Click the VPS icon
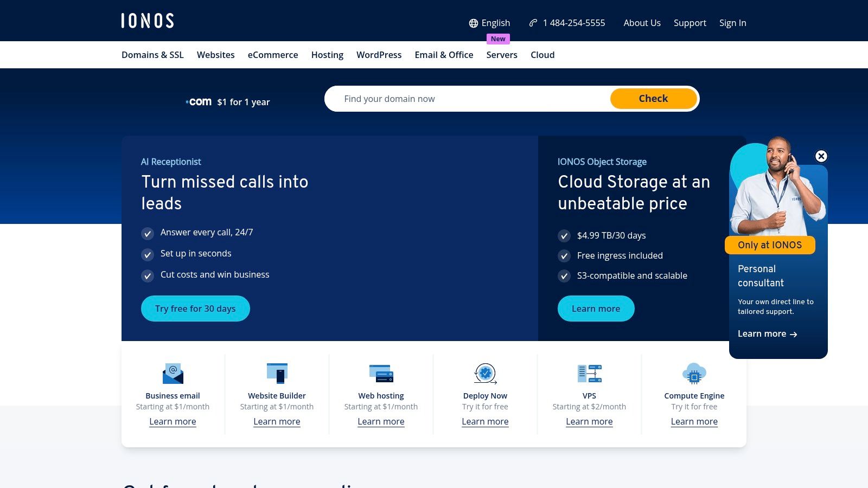Image resolution: width=868 pixels, height=488 pixels. click(x=589, y=374)
